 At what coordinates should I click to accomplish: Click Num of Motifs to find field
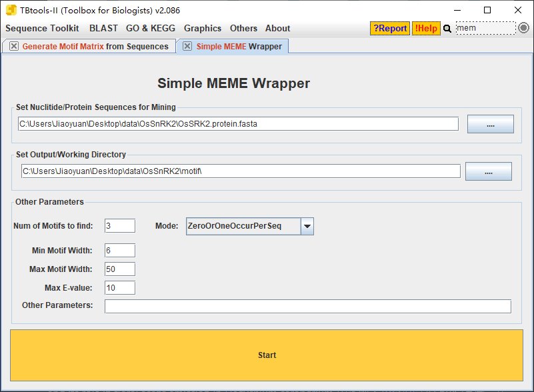tap(120, 226)
